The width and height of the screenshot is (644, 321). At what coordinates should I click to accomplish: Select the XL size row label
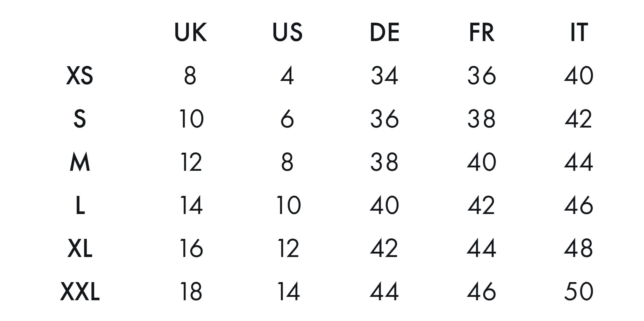tap(80, 248)
